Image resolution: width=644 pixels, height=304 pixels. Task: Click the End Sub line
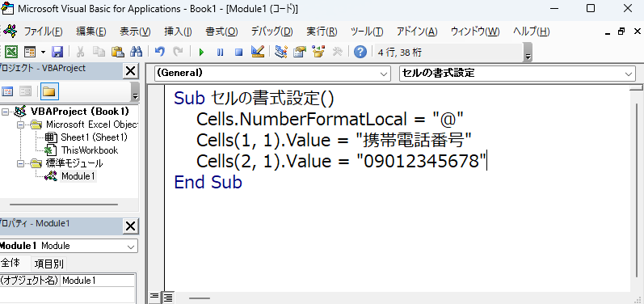point(208,183)
